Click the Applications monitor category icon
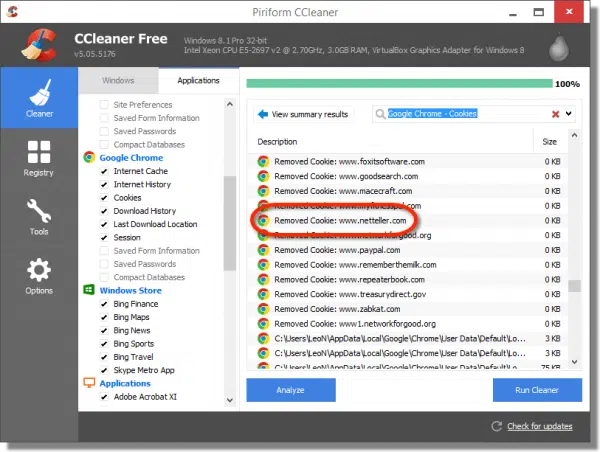The width and height of the screenshot is (600, 452). [89, 383]
